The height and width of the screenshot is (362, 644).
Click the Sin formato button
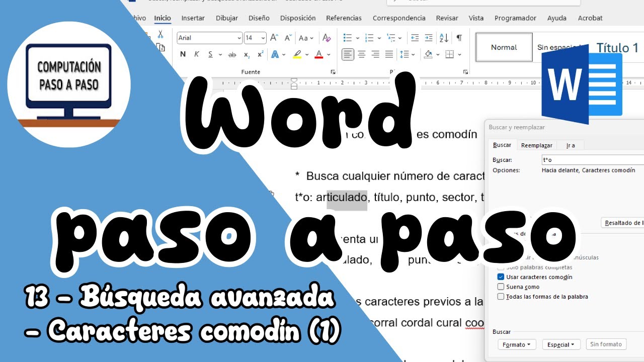tap(606, 344)
